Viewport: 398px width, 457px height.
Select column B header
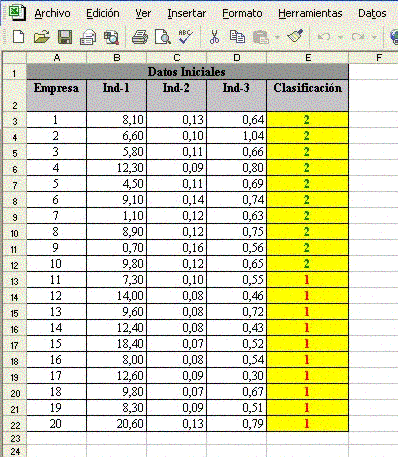pyautogui.click(x=117, y=58)
